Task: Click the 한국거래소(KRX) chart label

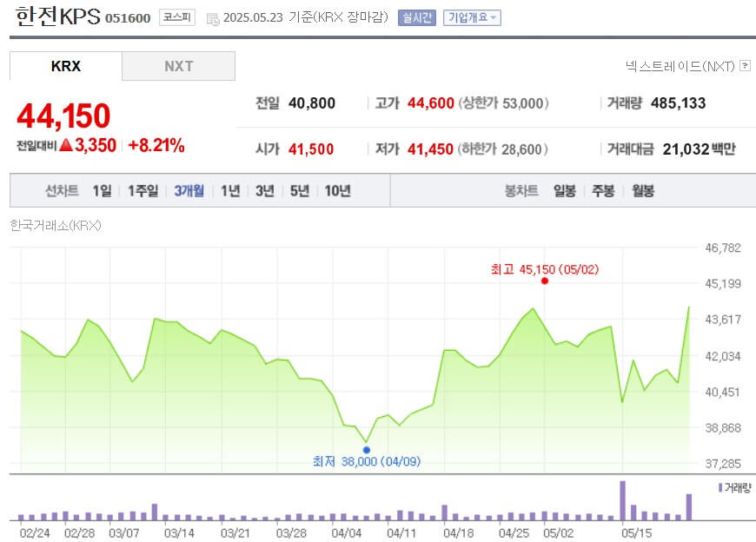Action: [x=56, y=226]
